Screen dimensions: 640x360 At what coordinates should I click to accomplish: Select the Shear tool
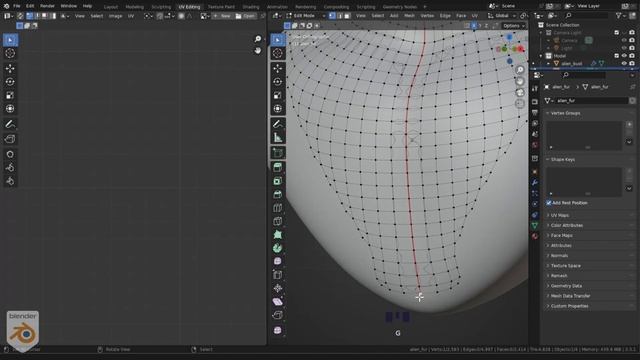(x=278, y=302)
